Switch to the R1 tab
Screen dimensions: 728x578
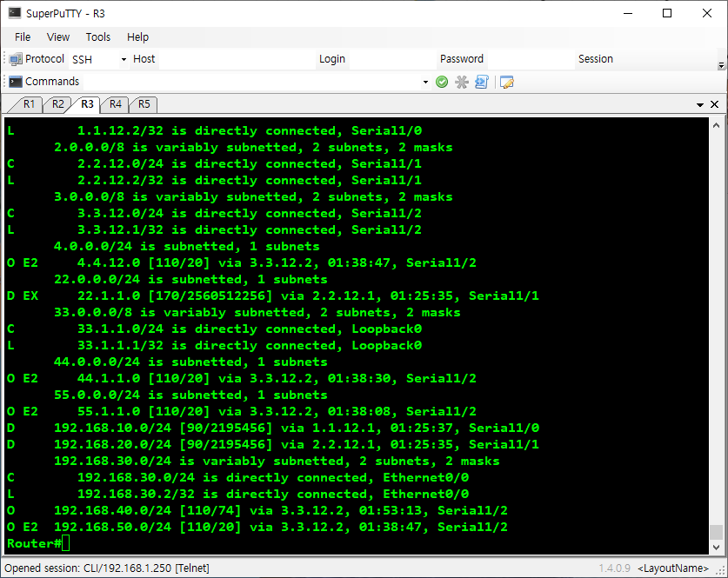click(x=29, y=104)
